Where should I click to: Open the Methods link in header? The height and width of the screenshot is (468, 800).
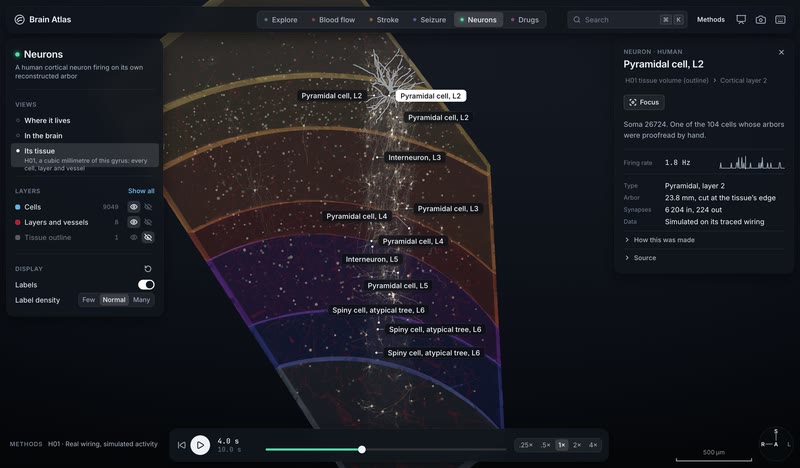point(711,19)
